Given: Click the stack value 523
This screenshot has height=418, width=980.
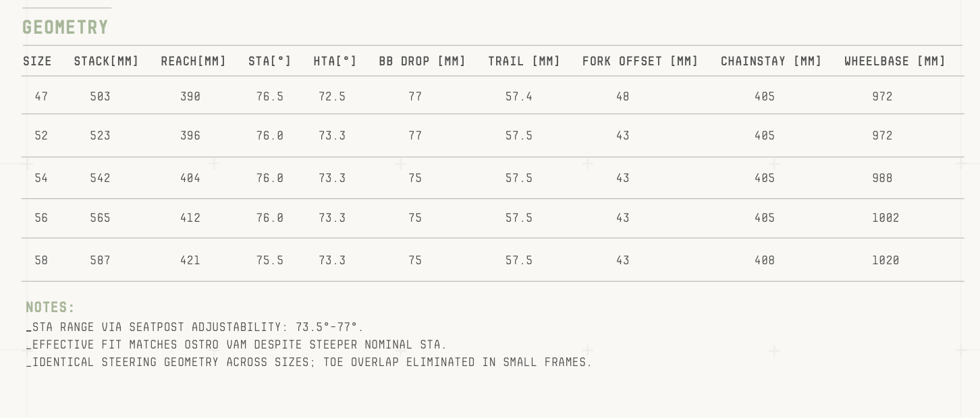Looking at the screenshot, I should pyautogui.click(x=100, y=136).
